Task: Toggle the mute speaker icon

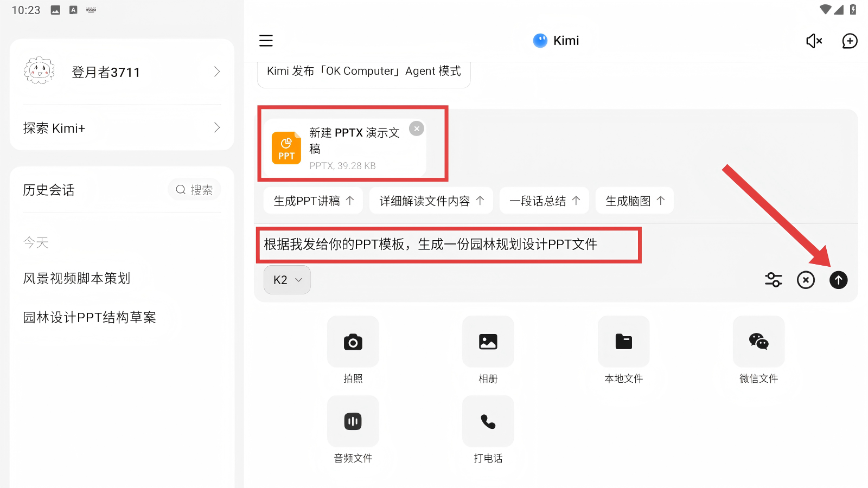Action: (x=814, y=41)
